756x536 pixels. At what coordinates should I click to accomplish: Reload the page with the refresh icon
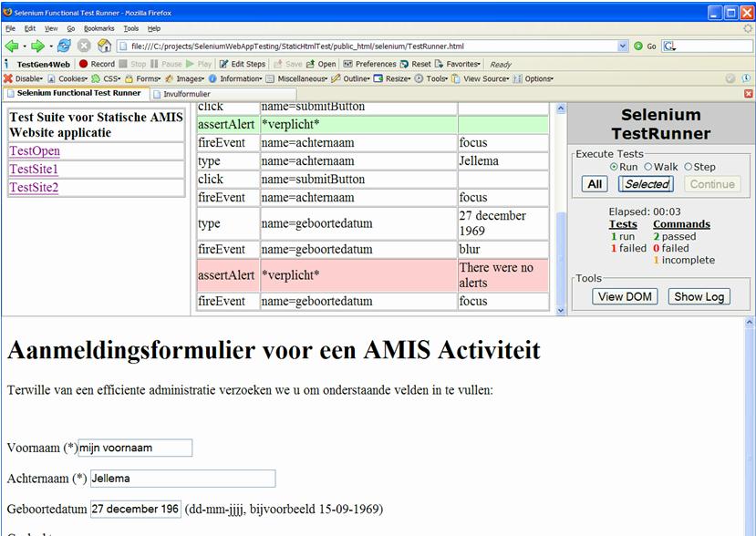click(64, 46)
